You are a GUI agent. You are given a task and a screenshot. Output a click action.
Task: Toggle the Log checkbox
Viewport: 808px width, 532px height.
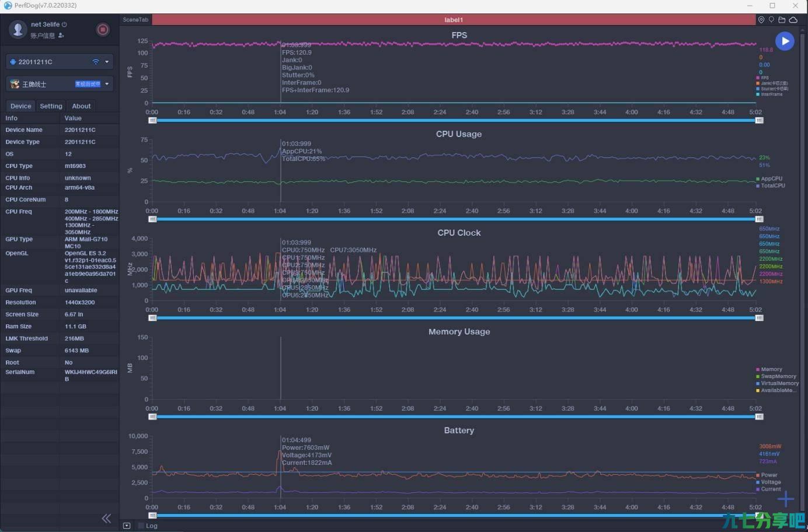click(x=141, y=526)
